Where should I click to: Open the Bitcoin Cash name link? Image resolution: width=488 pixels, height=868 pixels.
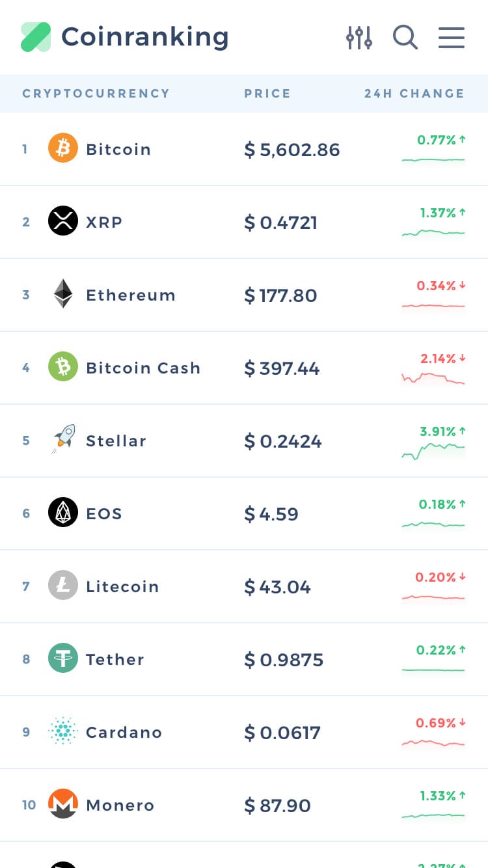(x=143, y=368)
